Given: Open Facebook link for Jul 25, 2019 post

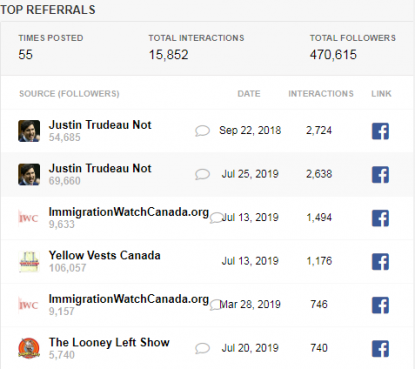Looking at the screenshot, I should coord(380,175).
